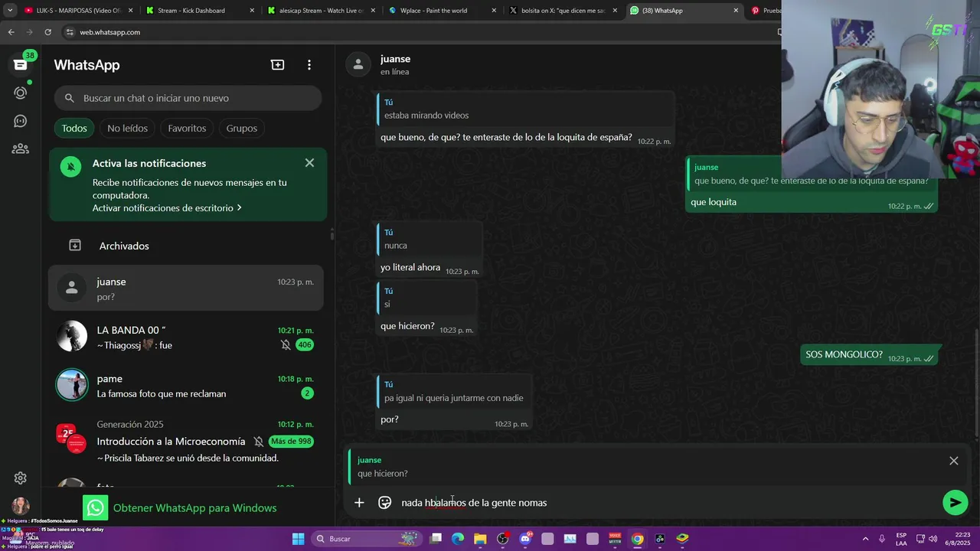Click the 406 unread badge

[x=305, y=345]
